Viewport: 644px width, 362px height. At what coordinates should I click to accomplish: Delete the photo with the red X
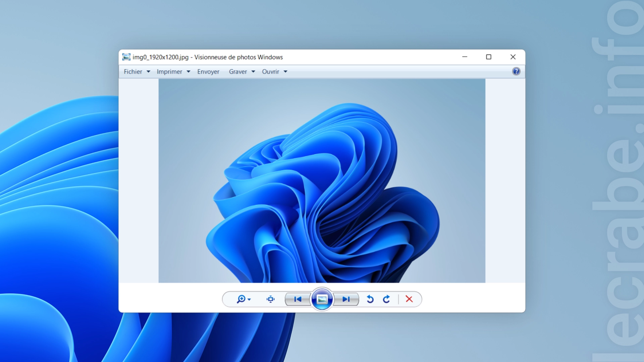click(x=409, y=299)
